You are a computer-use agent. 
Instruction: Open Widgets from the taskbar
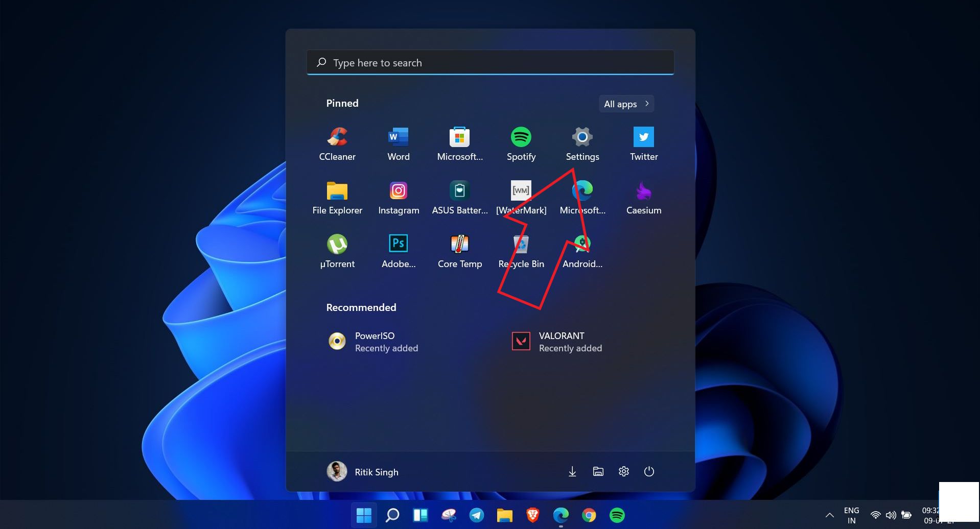(420, 515)
